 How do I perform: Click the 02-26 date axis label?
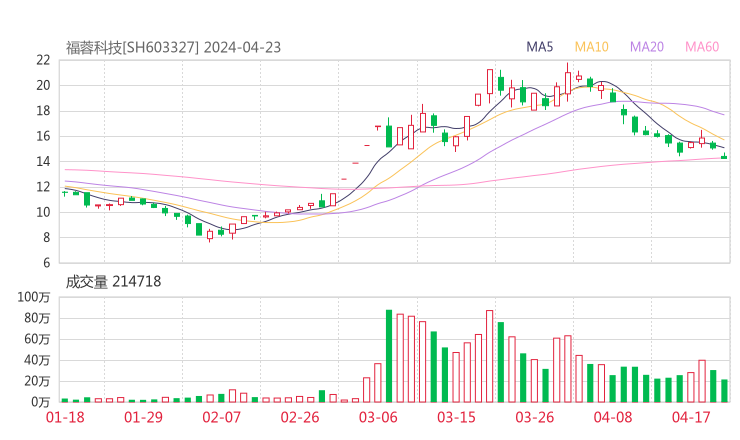[x=300, y=417]
